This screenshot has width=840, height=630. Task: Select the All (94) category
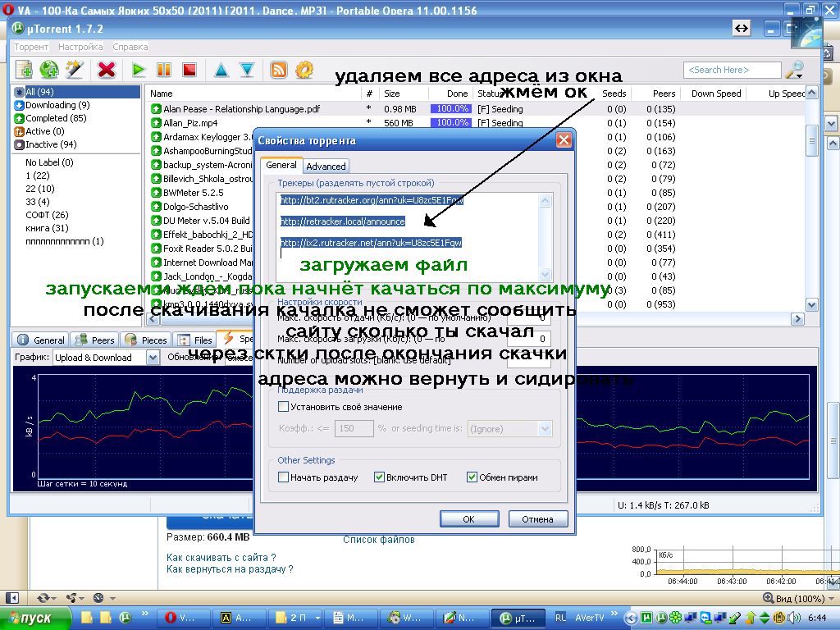(x=76, y=92)
